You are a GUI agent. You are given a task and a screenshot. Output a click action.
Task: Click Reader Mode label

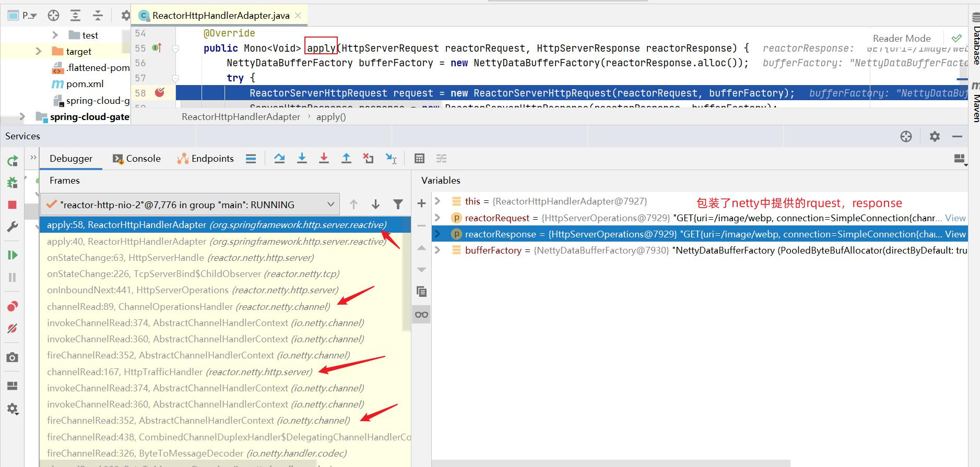coord(902,38)
